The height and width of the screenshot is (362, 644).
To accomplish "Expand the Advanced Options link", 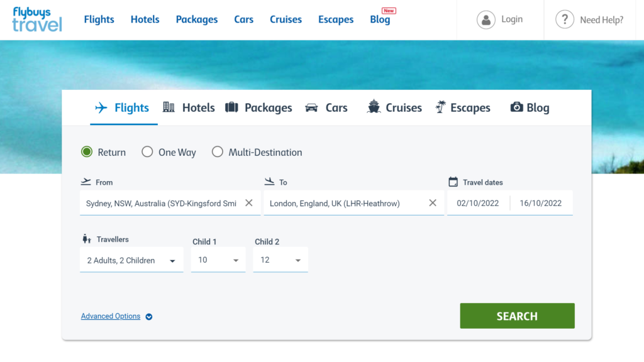I will click(x=111, y=315).
